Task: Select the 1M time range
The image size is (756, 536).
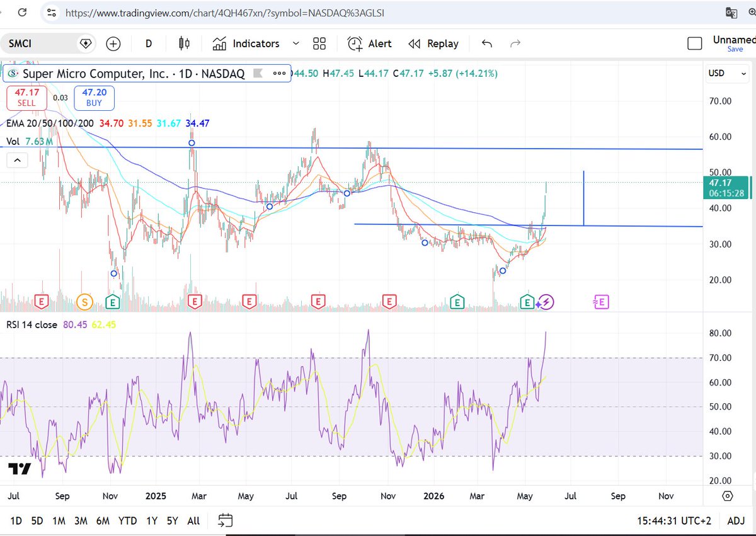Action: [59, 521]
